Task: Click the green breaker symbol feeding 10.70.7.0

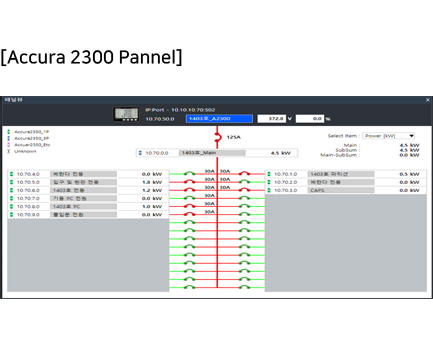Action: [x=190, y=197]
